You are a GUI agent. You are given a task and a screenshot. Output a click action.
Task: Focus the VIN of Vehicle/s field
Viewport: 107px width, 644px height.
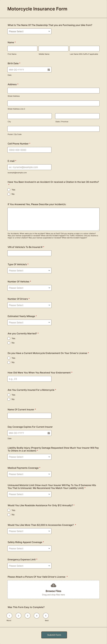29,253
